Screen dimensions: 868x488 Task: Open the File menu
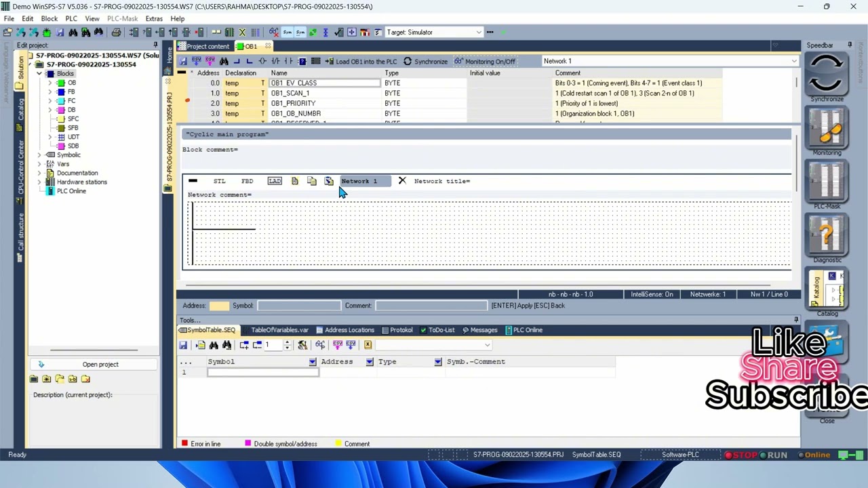(9, 18)
